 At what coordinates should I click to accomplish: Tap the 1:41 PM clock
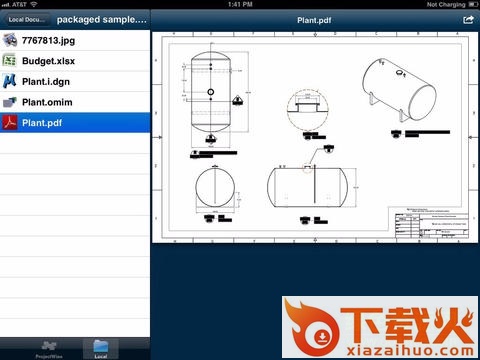tap(240, 4)
